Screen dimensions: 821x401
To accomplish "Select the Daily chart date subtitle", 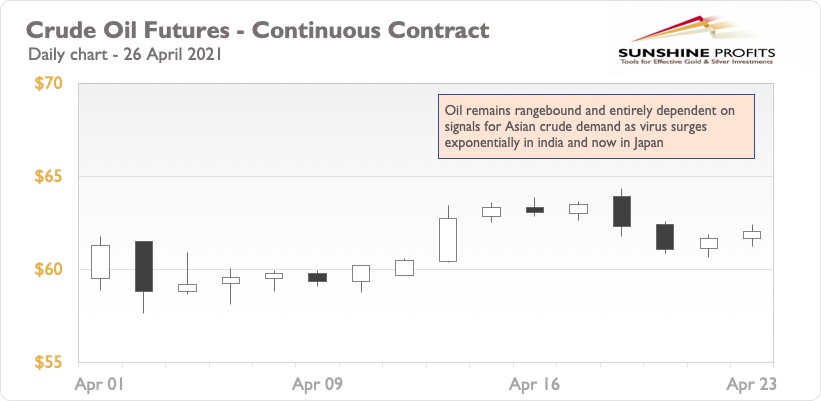I will (125, 54).
